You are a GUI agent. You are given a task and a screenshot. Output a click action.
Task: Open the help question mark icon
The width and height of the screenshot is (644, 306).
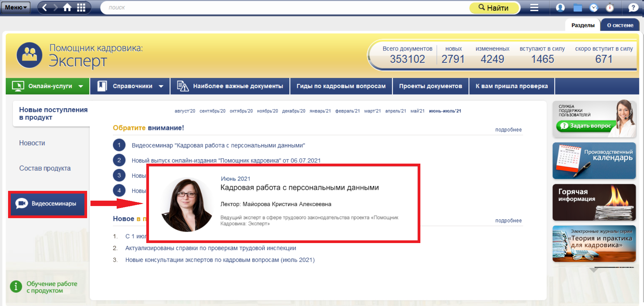[x=633, y=7]
